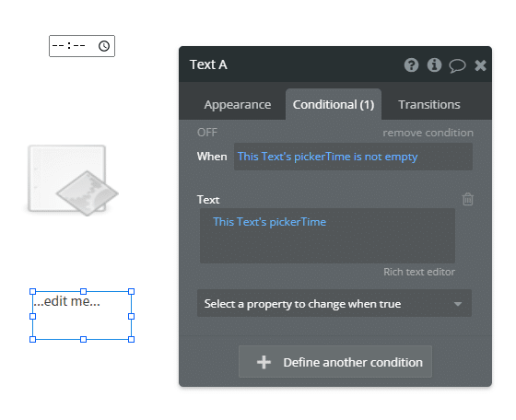Open the Rich text editor link
Image resolution: width=516 pixels, height=420 pixels.
[x=419, y=272]
